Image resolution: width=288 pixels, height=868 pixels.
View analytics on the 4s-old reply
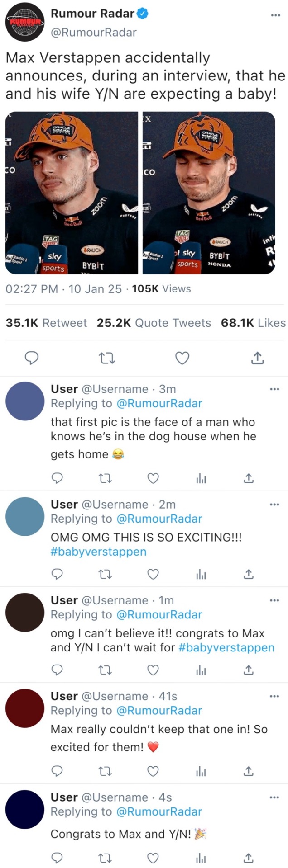(x=201, y=858)
